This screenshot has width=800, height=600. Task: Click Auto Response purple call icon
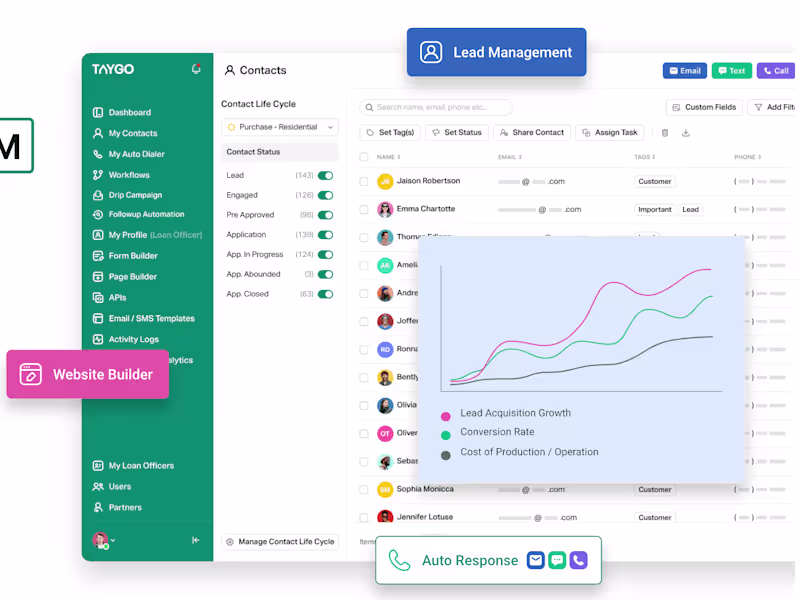pos(579,560)
